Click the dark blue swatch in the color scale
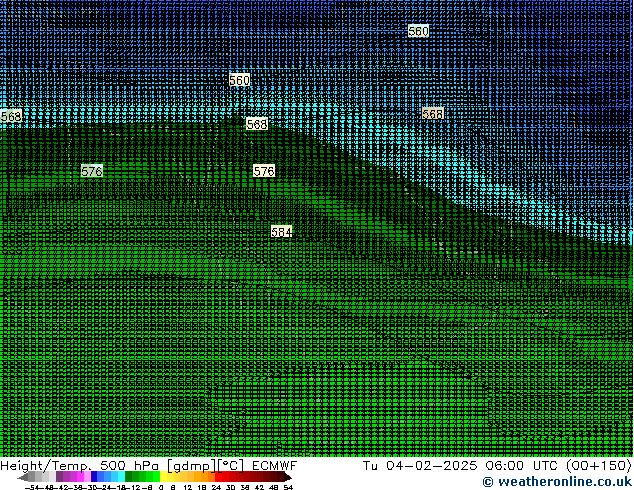 point(94,477)
